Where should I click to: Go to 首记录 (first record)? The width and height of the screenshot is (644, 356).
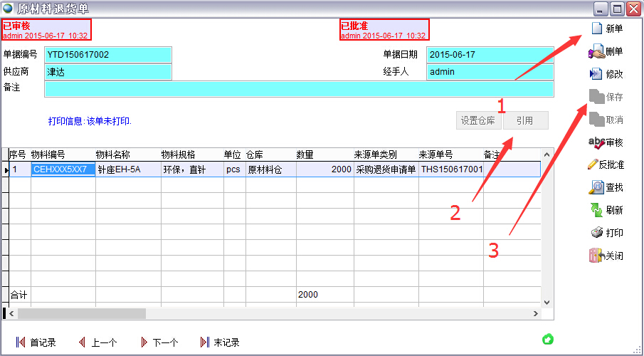[21, 342]
